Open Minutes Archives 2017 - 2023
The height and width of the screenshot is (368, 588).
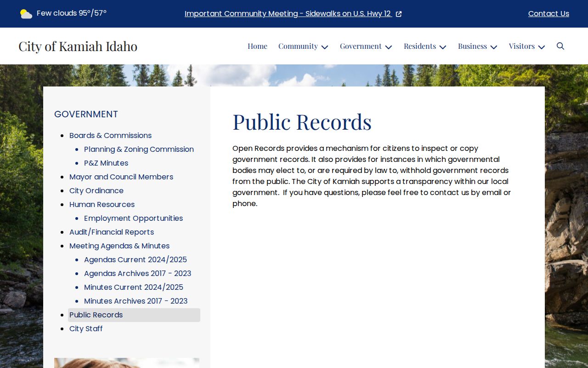[x=136, y=301]
